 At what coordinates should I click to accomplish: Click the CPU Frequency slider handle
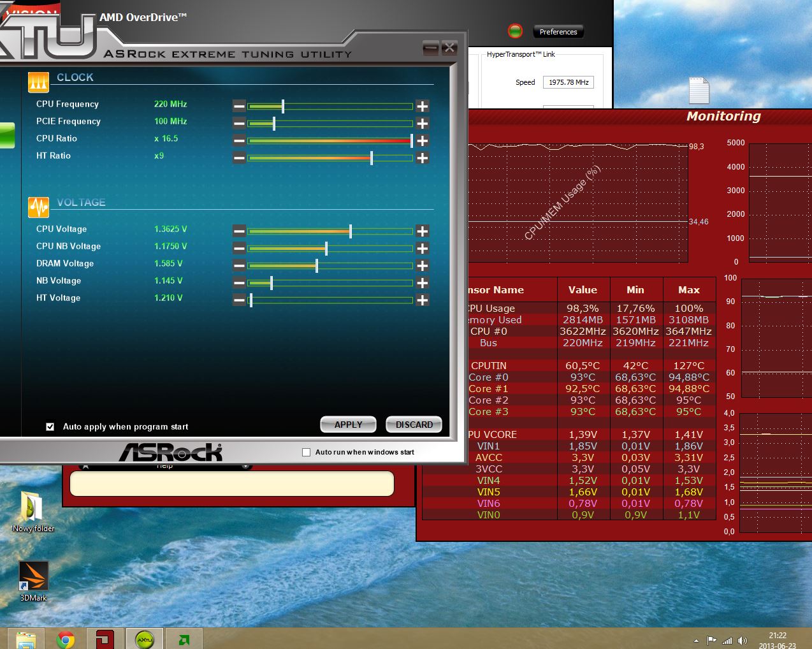click(x=283, y=106)
